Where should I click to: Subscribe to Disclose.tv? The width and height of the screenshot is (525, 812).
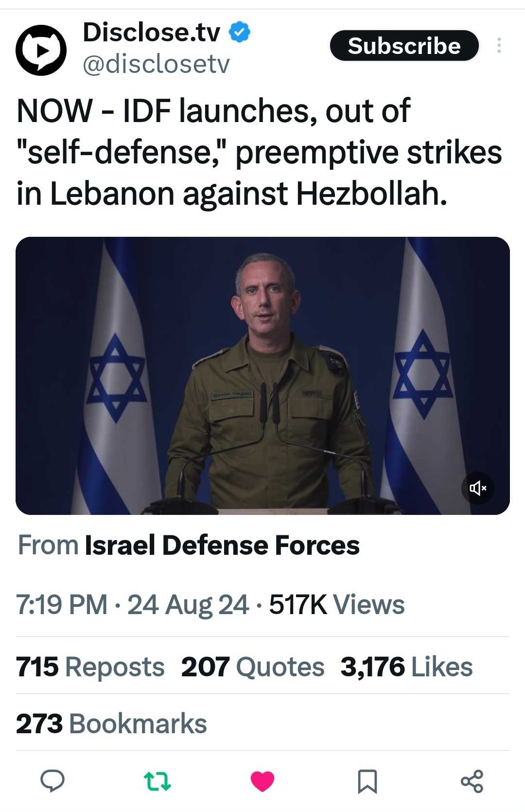click(404, 46)
